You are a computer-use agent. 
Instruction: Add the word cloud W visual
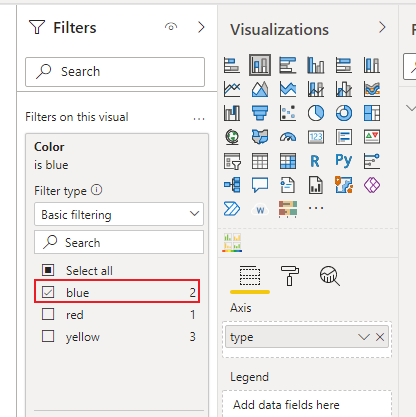tap(260, 210)
